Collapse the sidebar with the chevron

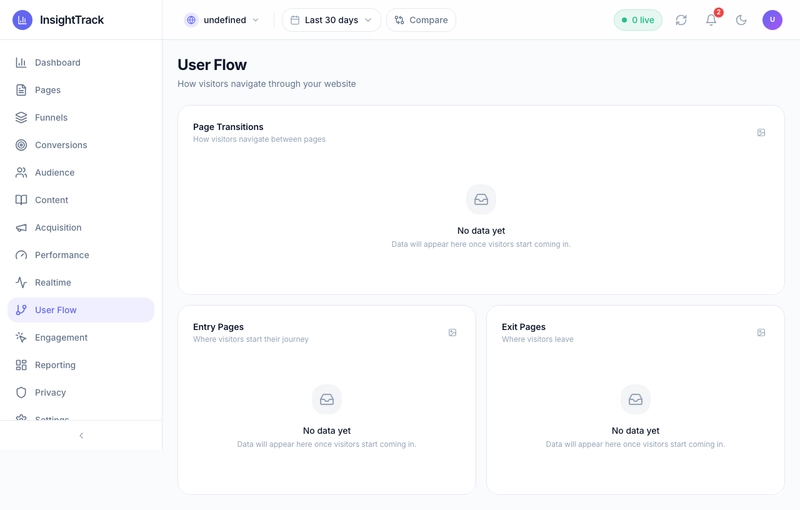[81, 436]
